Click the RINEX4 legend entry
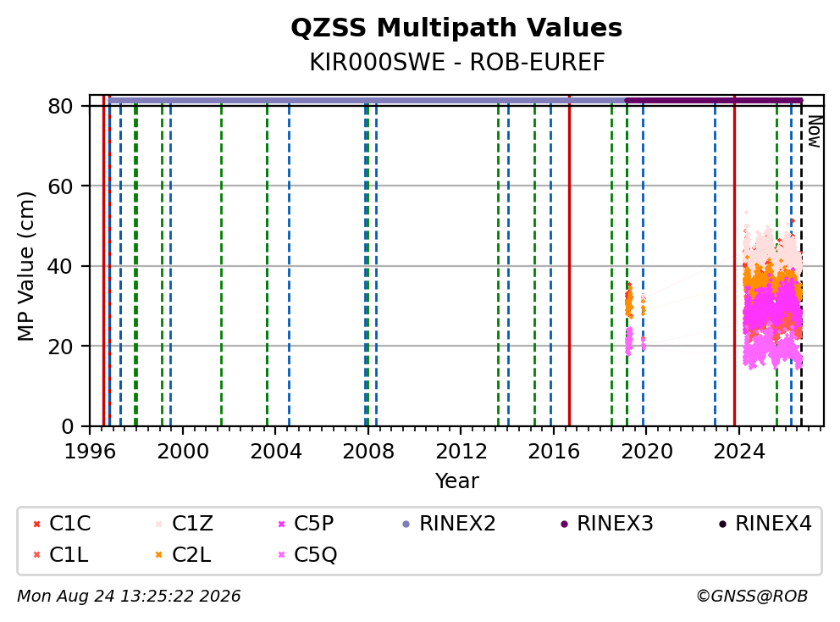The image size is (840, 622). 765,524
